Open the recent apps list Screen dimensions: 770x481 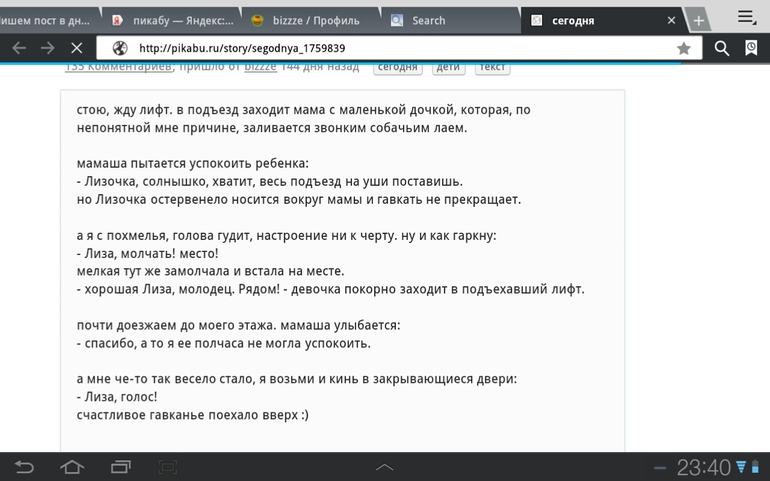(x=120, y=466)
